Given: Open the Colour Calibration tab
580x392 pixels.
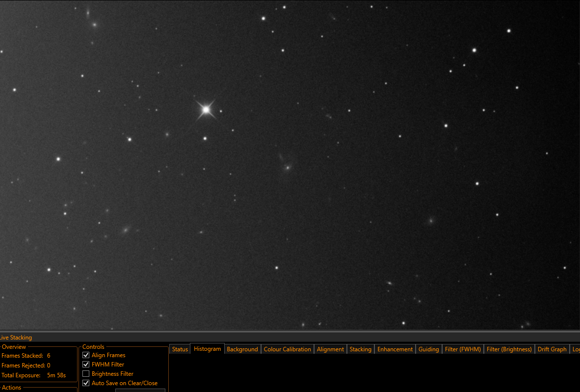Looking at the screenshot, I should click(288, 349).
